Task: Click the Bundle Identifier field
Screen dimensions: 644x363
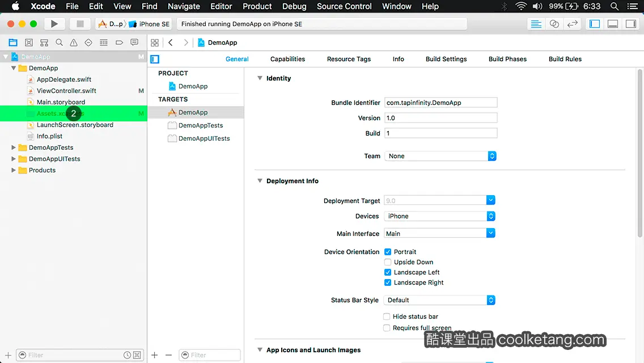Action: click(x=440, y=103)
